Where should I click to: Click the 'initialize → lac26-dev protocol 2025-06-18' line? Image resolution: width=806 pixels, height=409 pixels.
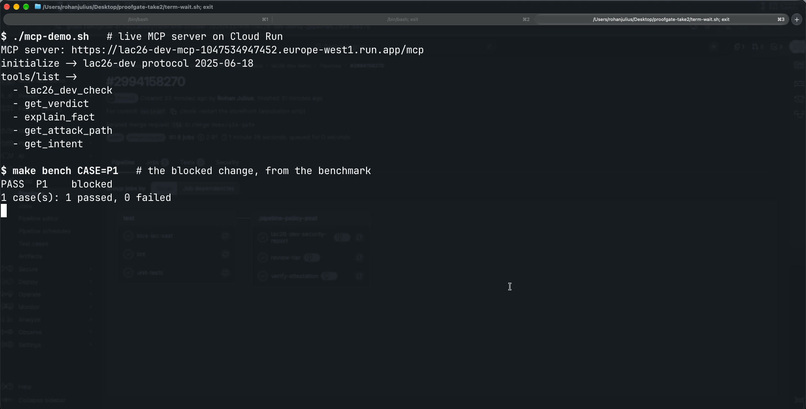(x=127, y=63)
